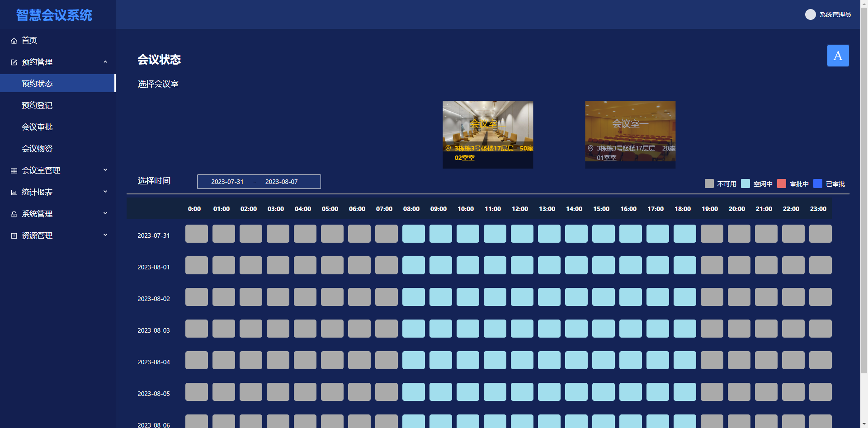Screen dimensions: 868x428
Task: Click the 会议状态 page heading
Action: click(x=159, y=60)
